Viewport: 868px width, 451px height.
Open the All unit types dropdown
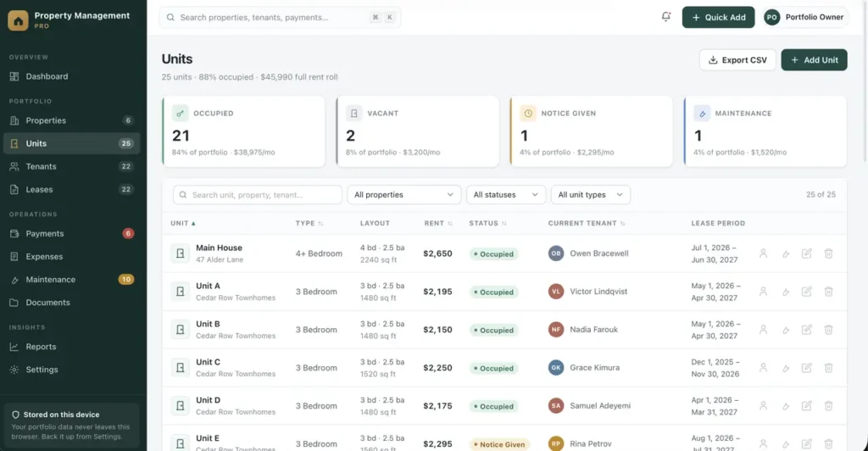pos(590,195)
